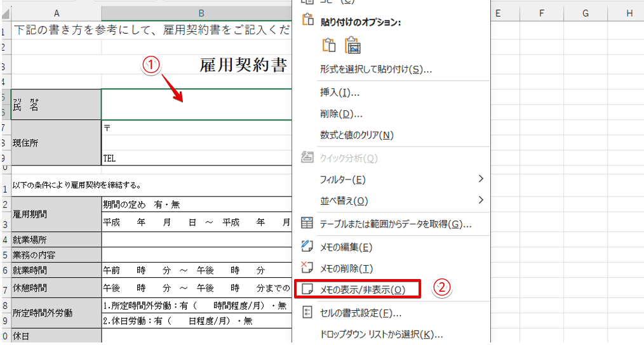Click the empty name input cell beside 氏名

pyautogui.click(x=196, y=105)
